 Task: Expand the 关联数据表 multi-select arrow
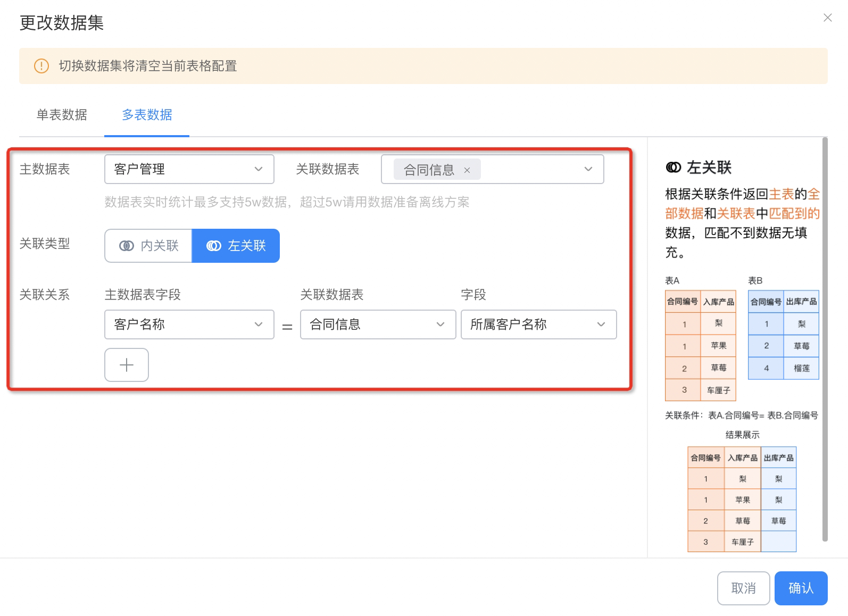tap(588, 169)
